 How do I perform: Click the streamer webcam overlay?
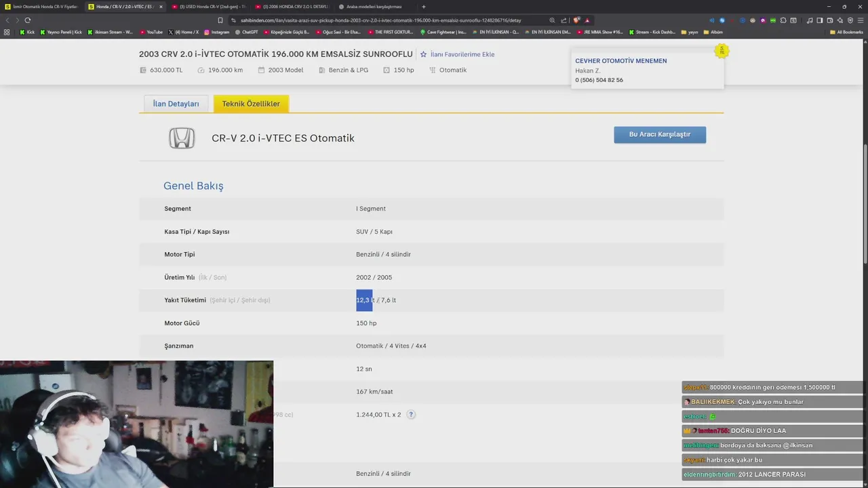point(136,424)
